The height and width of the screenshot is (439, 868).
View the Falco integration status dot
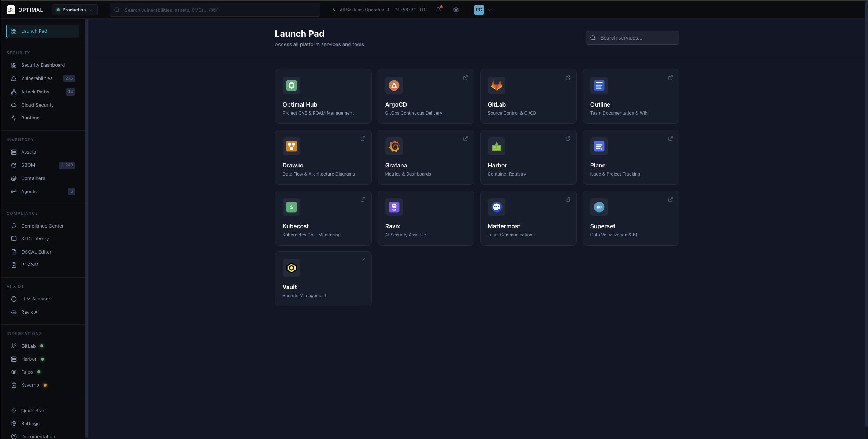(x=39, y=372)
